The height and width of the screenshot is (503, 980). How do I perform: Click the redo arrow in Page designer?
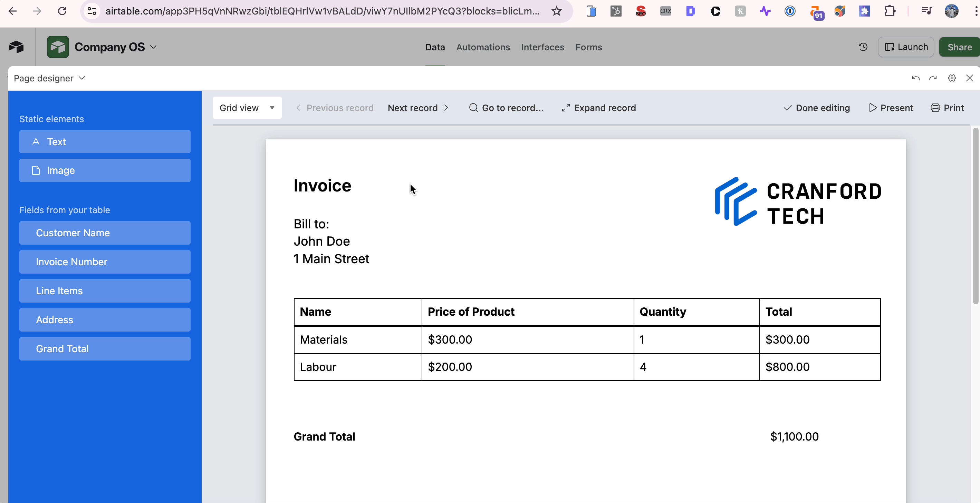tap(932, 78)
